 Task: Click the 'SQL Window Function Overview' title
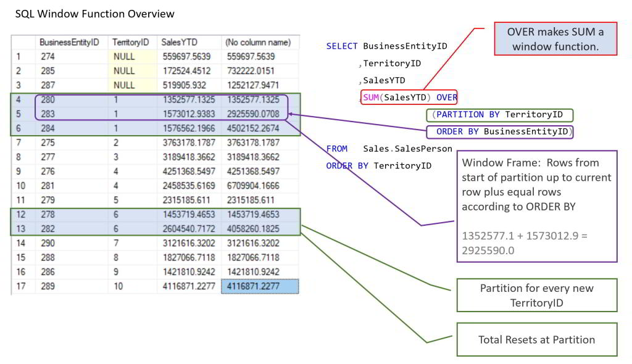tap(95, 14)
